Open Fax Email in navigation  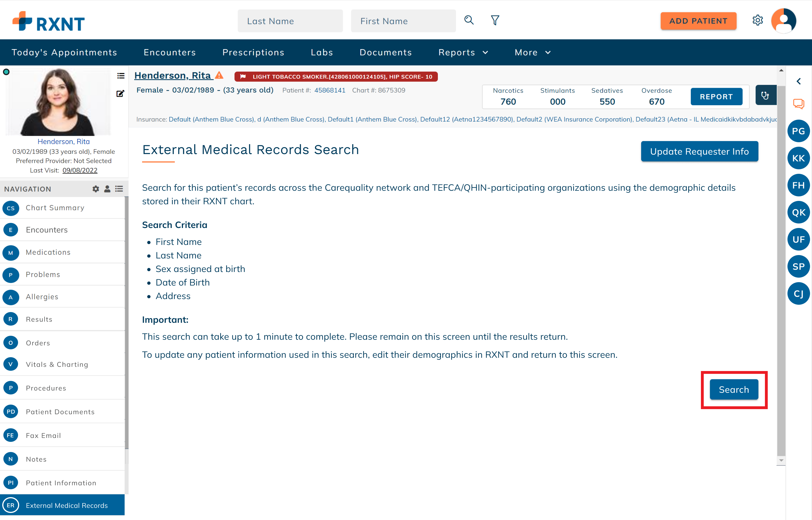[62, 435]
